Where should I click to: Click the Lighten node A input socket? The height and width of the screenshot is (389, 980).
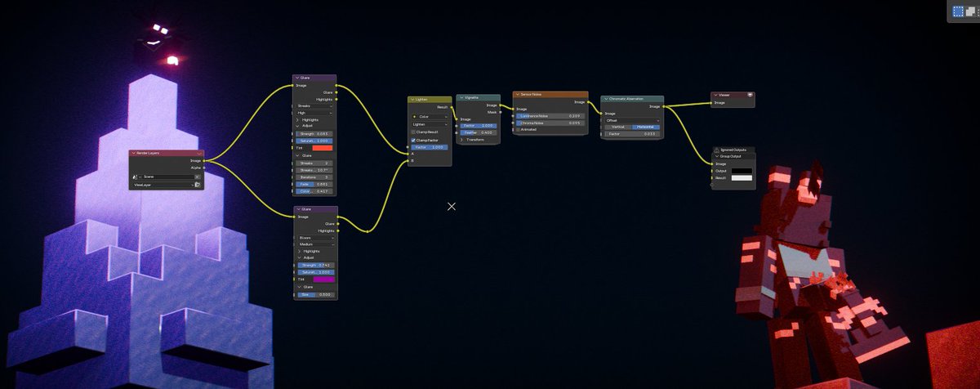point(408,154)
